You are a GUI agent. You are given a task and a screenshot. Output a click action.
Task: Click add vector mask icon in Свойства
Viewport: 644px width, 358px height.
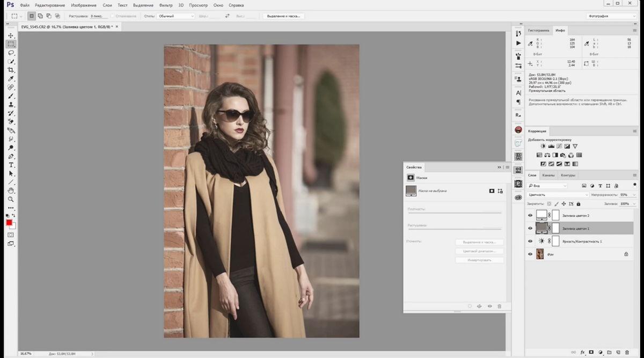point(500,191)
